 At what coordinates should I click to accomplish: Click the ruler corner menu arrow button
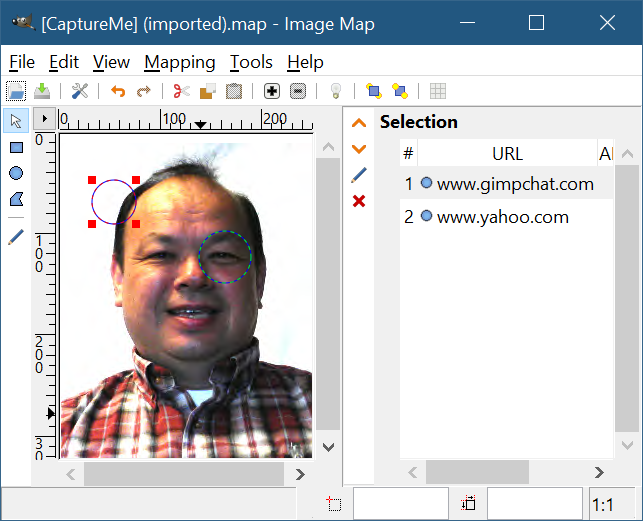[x=44, y=119]
